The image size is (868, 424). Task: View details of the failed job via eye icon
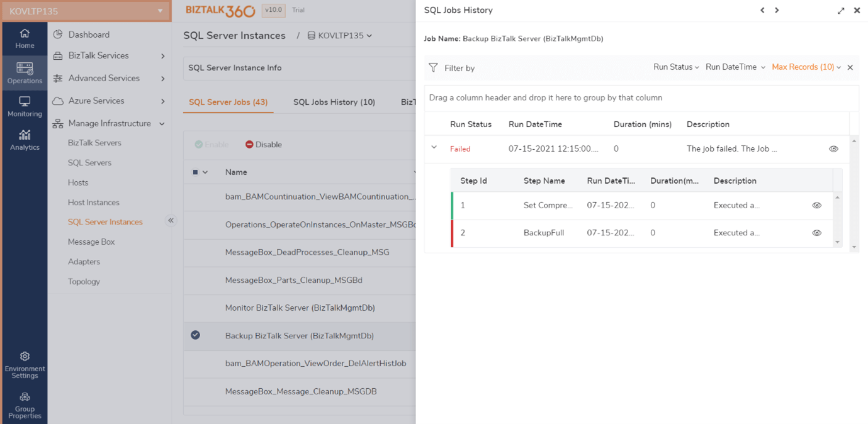pyautogui.click(x=833, y=148)
